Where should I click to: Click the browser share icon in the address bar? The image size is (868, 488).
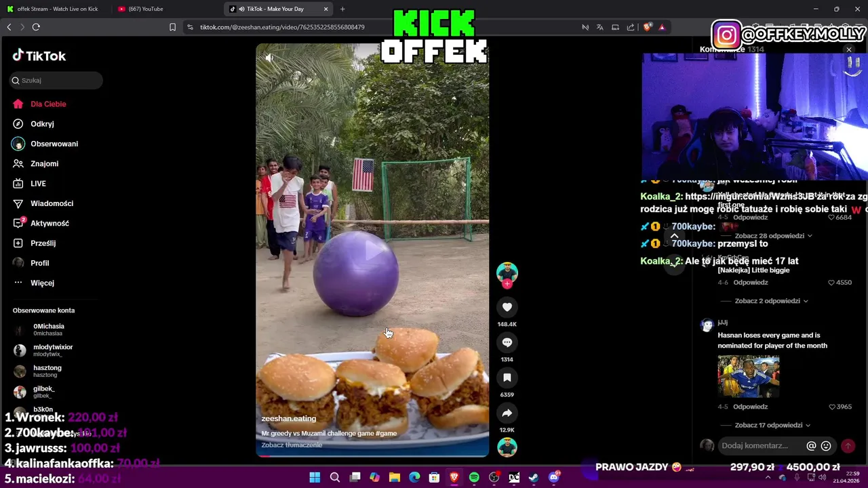click(631, 27)
